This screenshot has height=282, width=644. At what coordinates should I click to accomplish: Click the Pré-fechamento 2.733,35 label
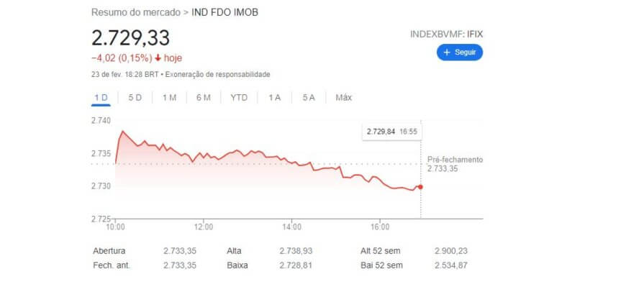455,164
